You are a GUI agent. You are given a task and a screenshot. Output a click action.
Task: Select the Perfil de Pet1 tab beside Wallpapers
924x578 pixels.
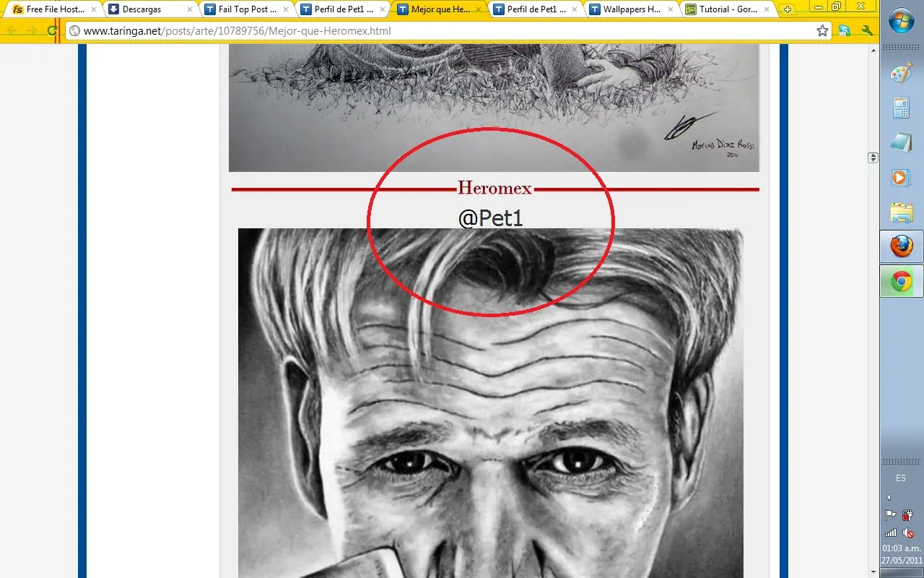coord(535,9)
